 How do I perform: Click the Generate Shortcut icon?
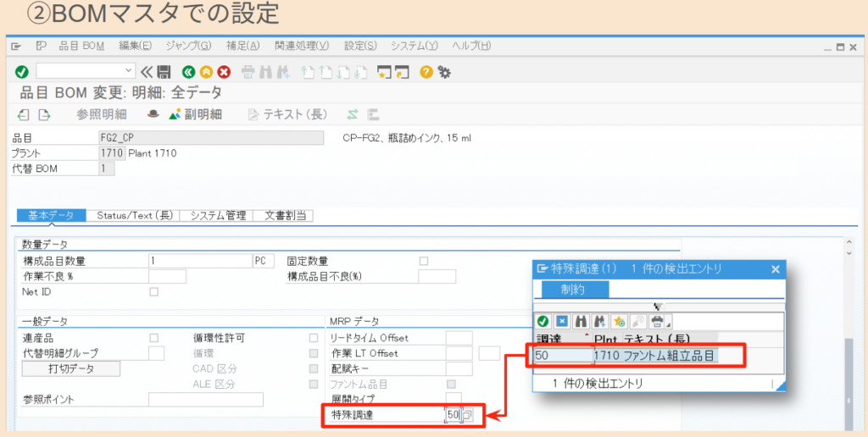pos(402,71)
